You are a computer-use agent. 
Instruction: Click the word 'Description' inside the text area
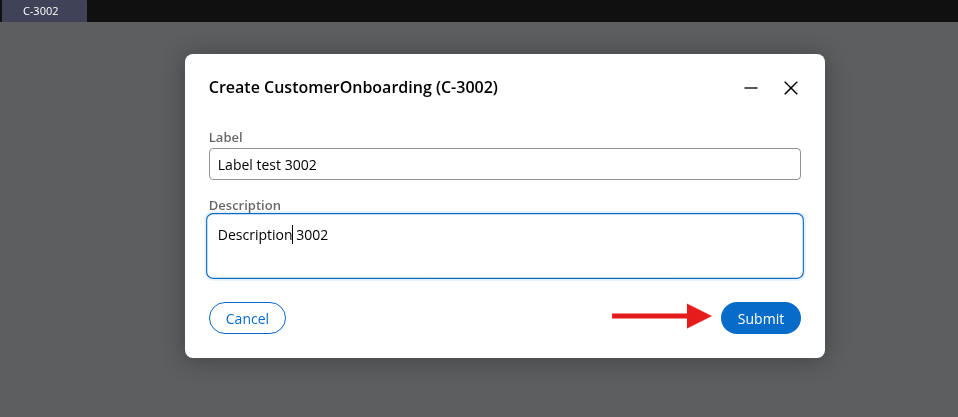click(254, 236)
